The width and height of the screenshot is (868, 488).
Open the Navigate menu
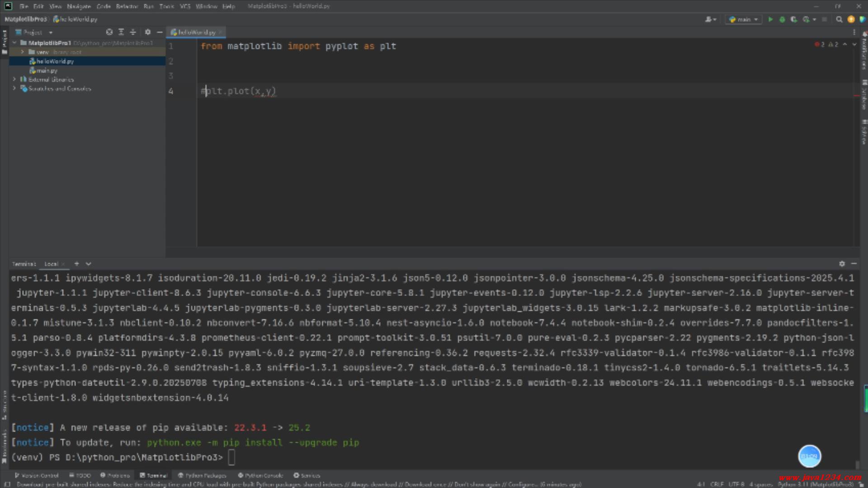[x=79, y=6]
